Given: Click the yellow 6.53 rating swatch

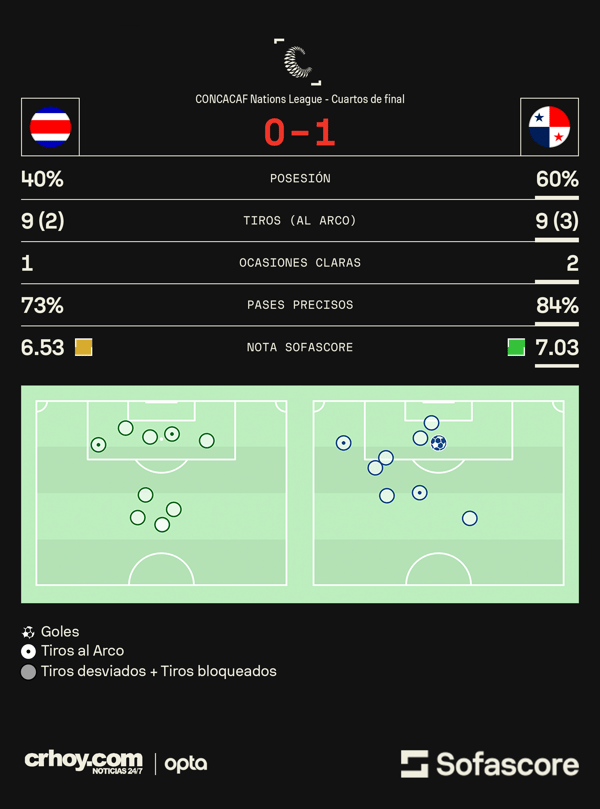Looking at the screenshot, I should 84,347.
